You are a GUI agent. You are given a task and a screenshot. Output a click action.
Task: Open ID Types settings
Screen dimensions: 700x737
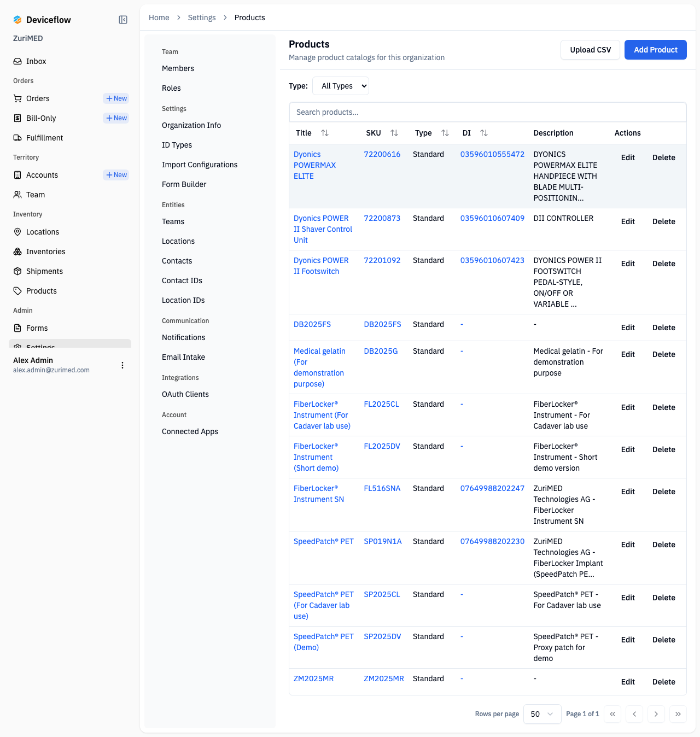coord(177,145)
